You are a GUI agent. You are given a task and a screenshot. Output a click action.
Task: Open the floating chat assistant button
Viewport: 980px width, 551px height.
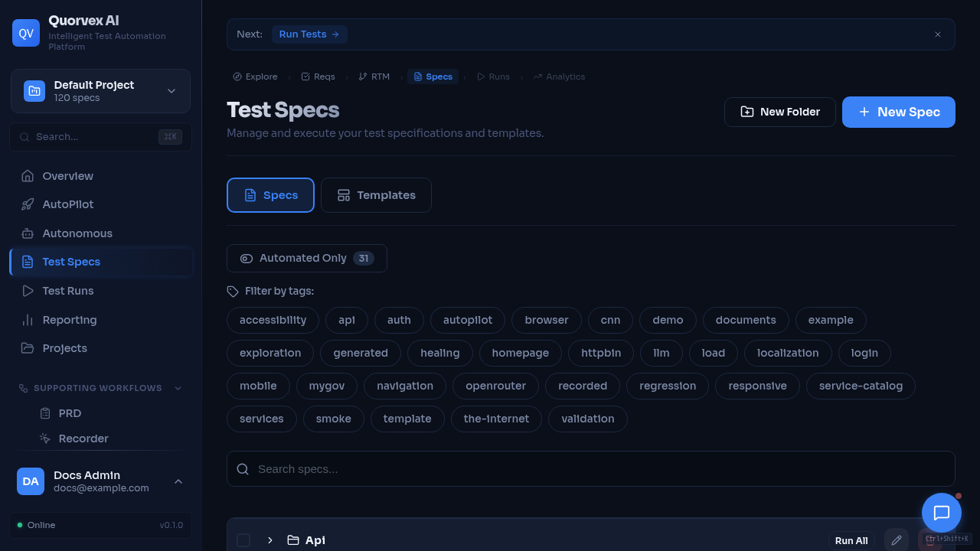[942, 513]
